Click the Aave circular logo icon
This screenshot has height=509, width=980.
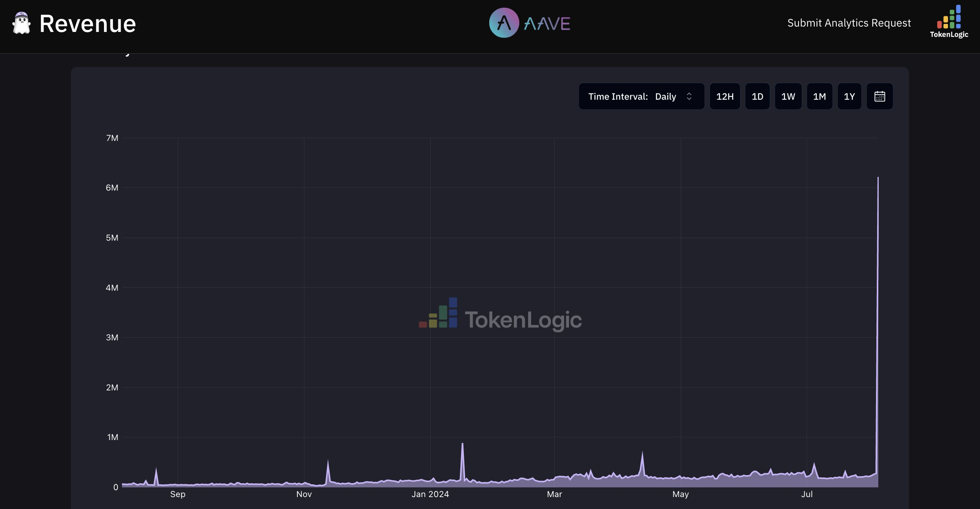coord(504,23)
